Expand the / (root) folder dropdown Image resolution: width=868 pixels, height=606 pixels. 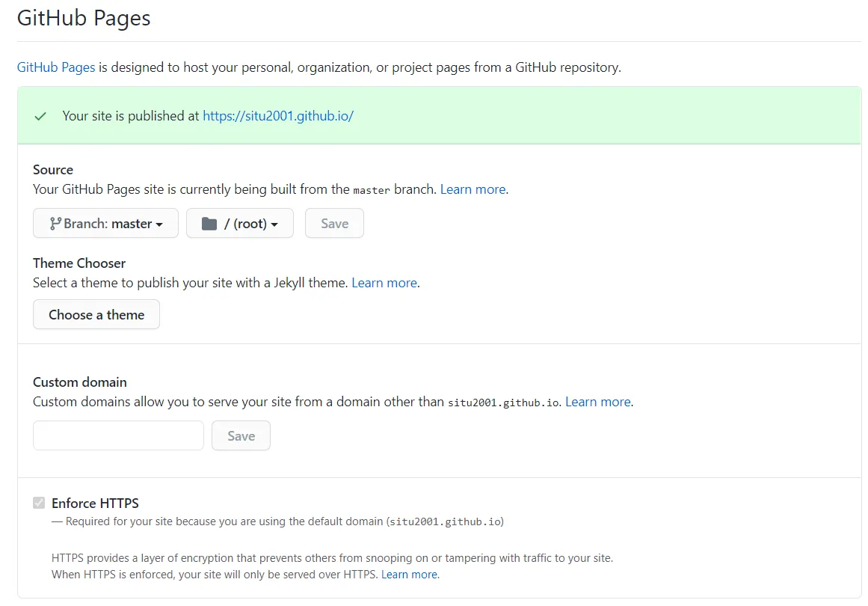point(239,224)
